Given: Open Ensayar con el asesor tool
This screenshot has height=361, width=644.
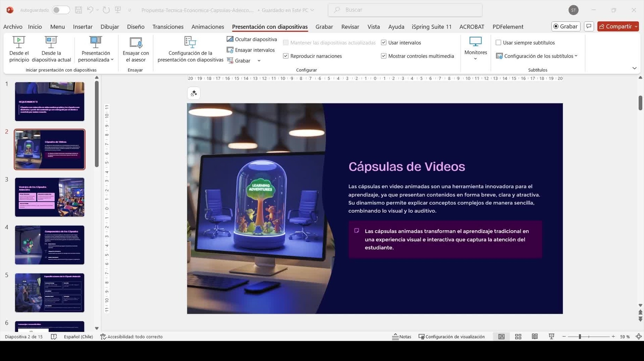Looking at the screenshot, I should click(136, 42).
